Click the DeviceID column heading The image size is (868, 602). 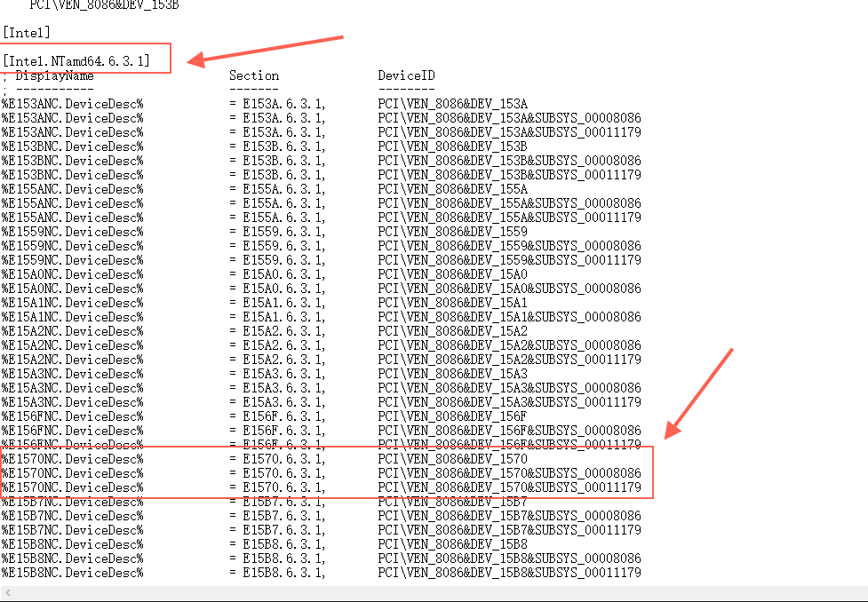406,75
